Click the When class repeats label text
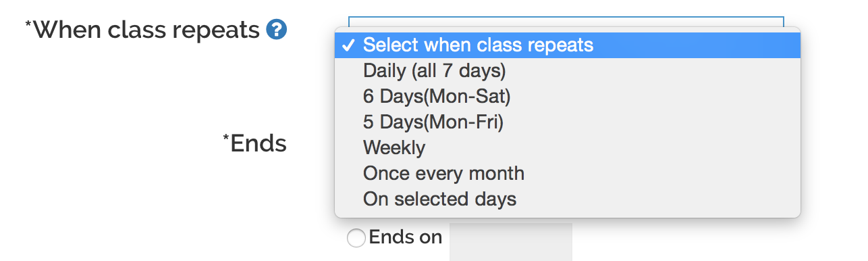The height and width of the screenshot is (261, 868). point(146,30)
